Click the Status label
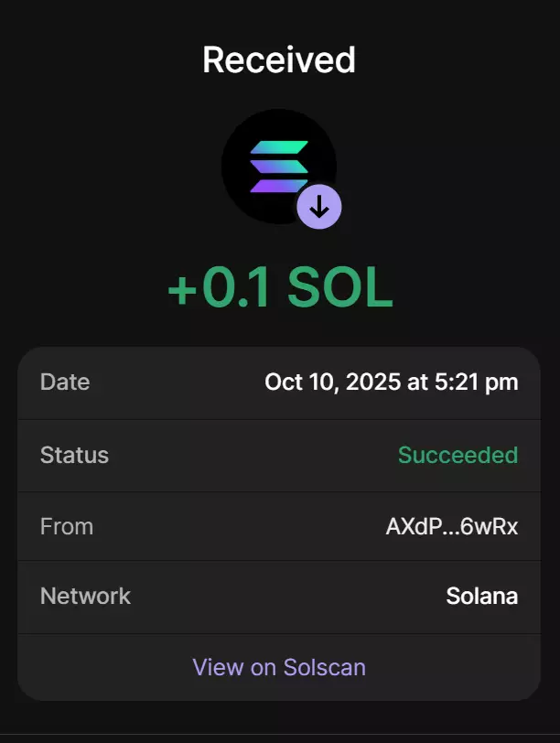 tap(74, 455)
